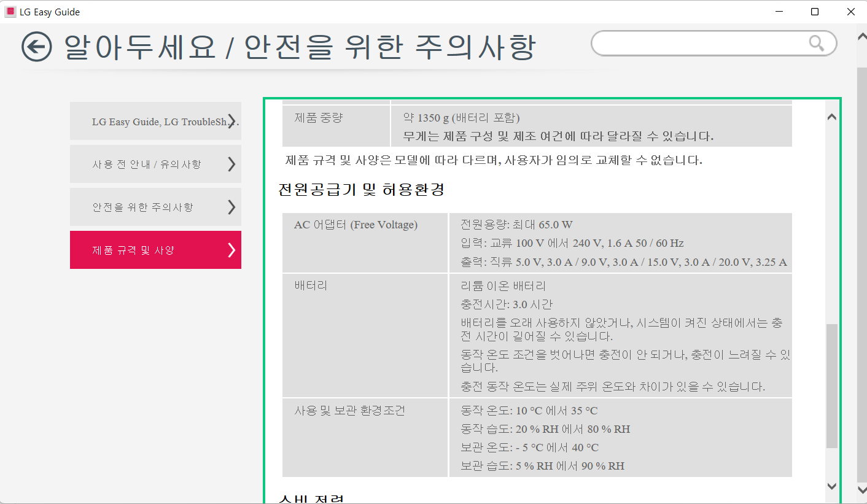This screenshot has height=504, width=867.
Task: Minimize the LG Easy Guide window
Action: pyautogui.click(x=779, y=12)
